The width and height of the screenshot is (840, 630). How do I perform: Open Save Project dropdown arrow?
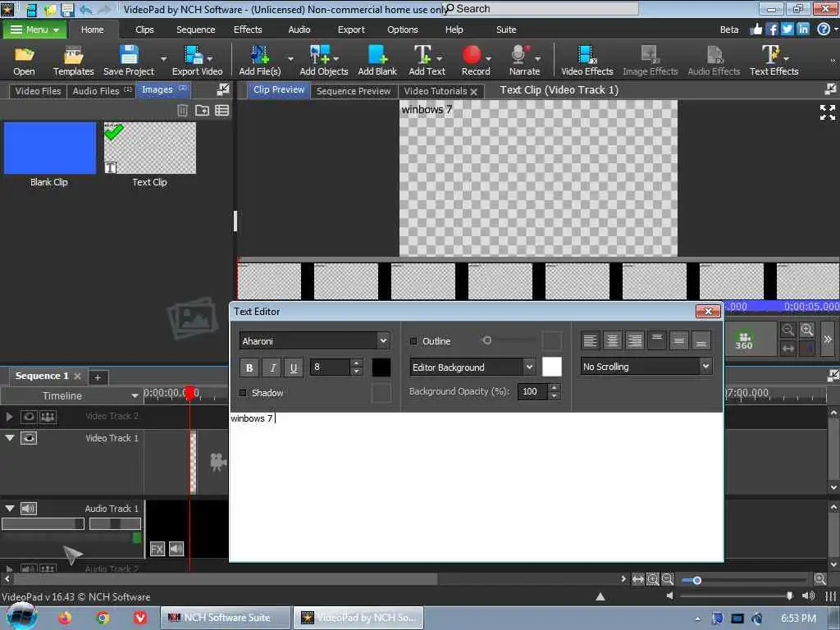pyautogui.click(x=163, y=58)
